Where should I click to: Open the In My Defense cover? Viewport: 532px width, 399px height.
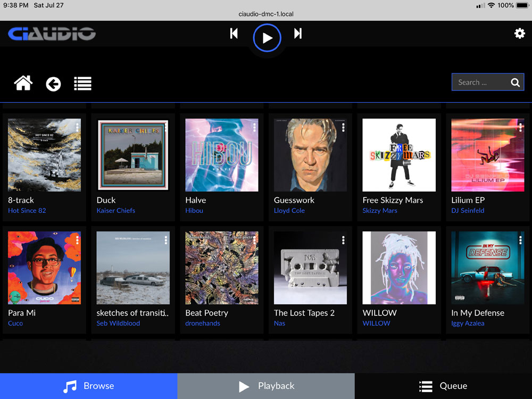click(488, 268)
